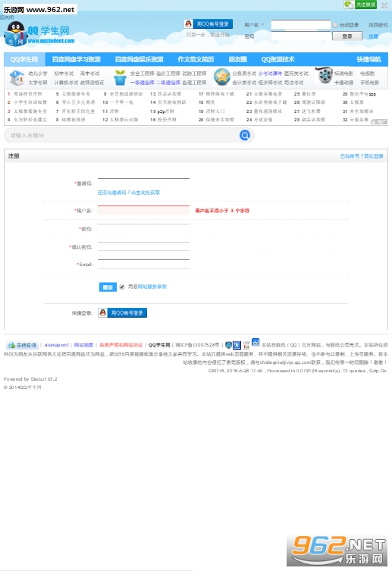The width and height of the screenshot is (392, 571).
Task: Open the 用户名 login type dropdown
Action: pyautogui.click(x=254, y=25)
